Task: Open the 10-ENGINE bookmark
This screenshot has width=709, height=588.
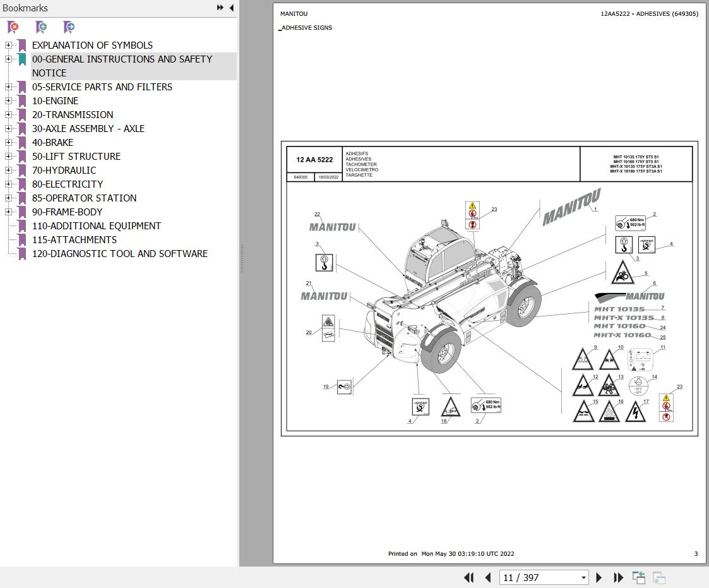Action: (x=55, y=101)
